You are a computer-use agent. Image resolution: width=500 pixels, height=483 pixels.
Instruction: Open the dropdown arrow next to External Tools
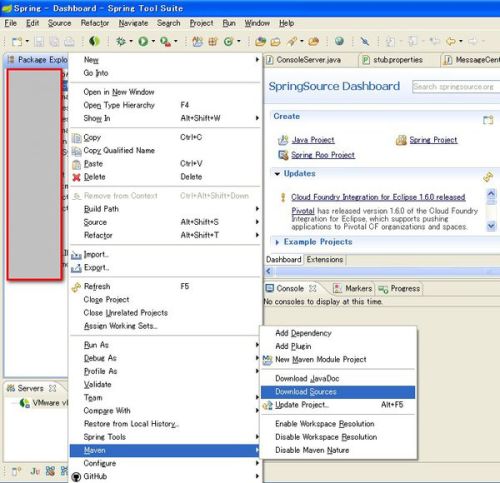coord(176,41)
